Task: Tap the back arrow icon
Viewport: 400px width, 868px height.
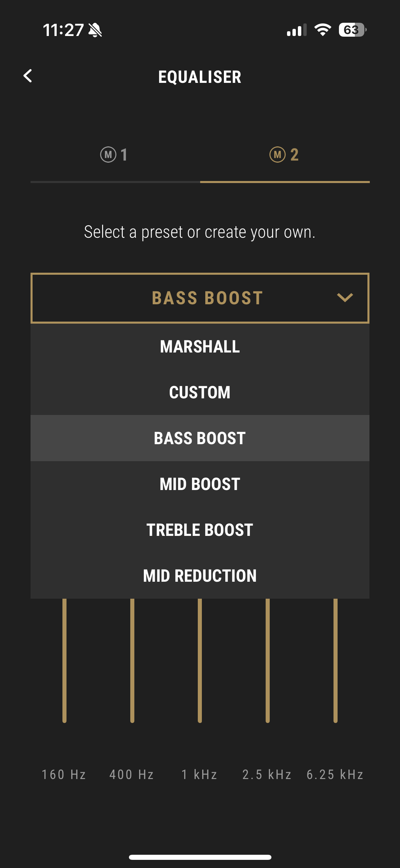Action: tap(28, 76)
